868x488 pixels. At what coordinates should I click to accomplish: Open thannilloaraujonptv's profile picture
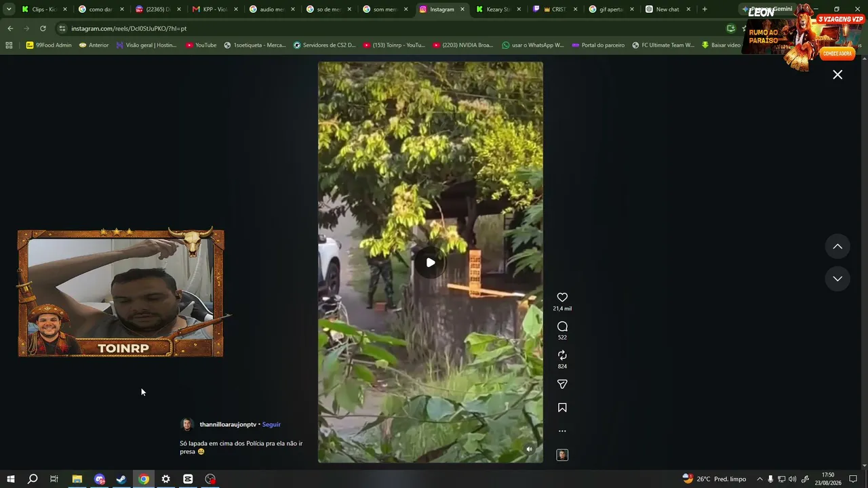(187, 424)
